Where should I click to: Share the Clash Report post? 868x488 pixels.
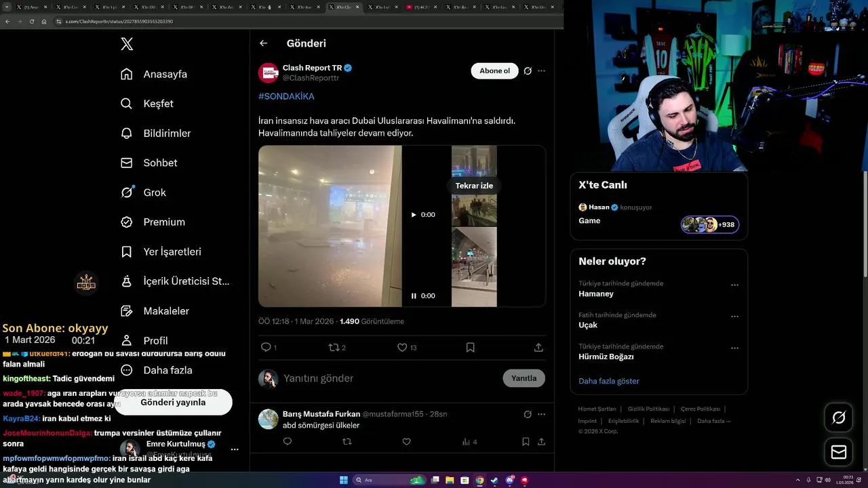[x=538, y=347]
